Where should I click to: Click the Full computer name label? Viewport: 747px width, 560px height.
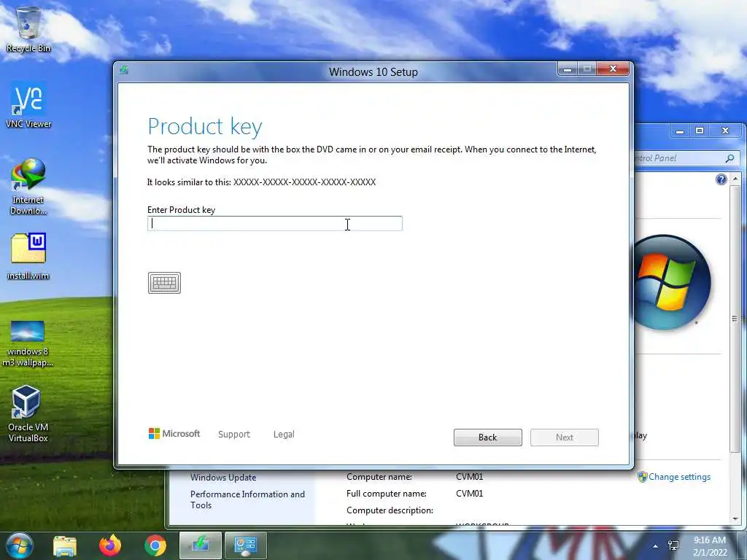pos(387,494)
